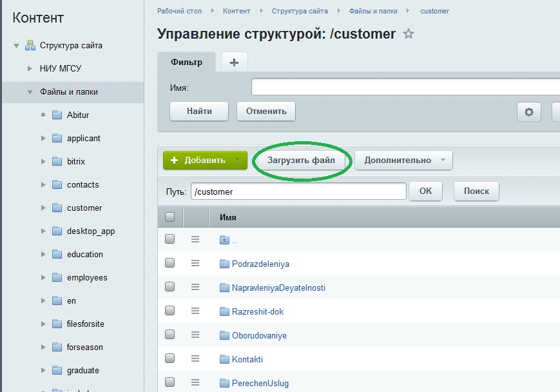560x392 pixels.
Task: Open the Kontakti folder link
Action: click(247, 359)
